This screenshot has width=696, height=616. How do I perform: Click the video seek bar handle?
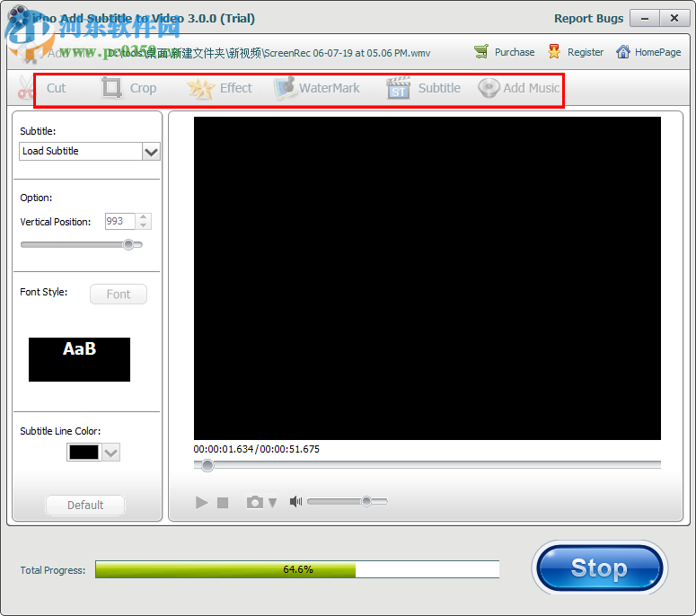pos(207,465)
